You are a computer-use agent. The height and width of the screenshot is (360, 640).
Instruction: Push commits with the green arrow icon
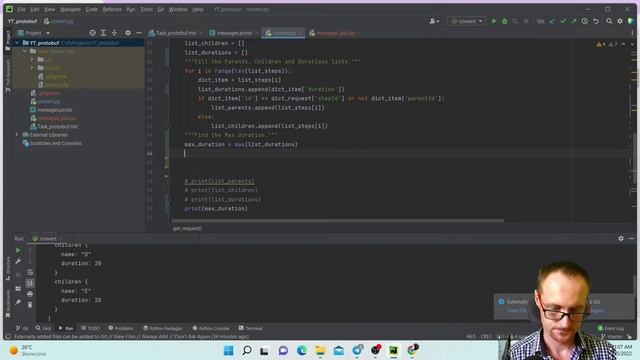(x=573, y=21)
